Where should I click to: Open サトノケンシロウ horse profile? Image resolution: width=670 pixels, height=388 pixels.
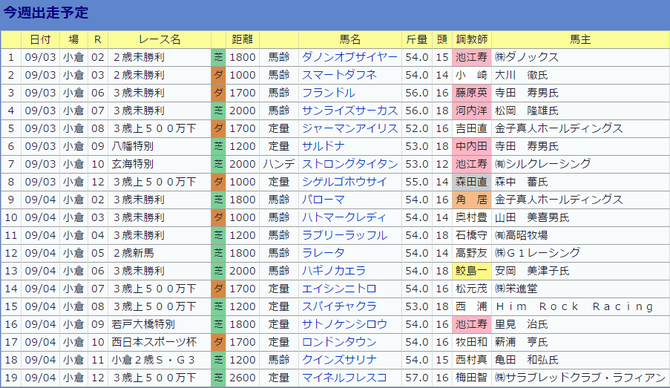click(344, 324)
